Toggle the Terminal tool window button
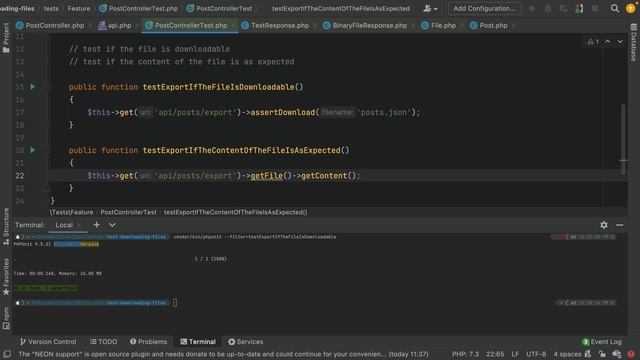 click(x=198, y=342)
